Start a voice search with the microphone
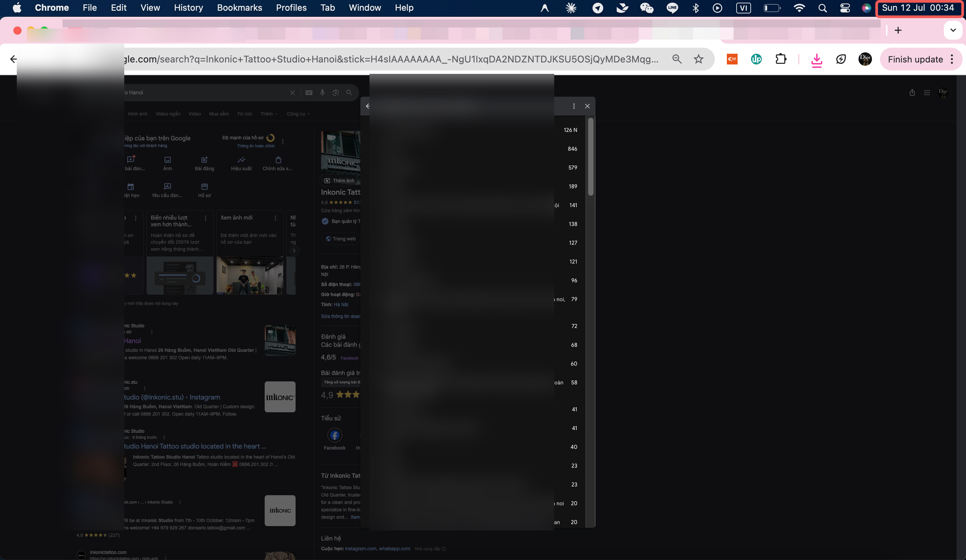Viewport: 966px width, 560px height. pos(322,93)
